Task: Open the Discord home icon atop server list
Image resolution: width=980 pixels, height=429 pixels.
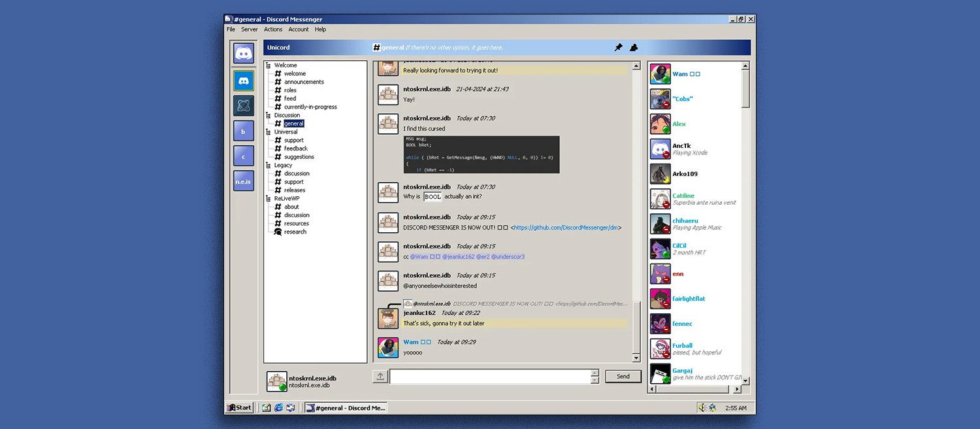Action: [244, 53]
